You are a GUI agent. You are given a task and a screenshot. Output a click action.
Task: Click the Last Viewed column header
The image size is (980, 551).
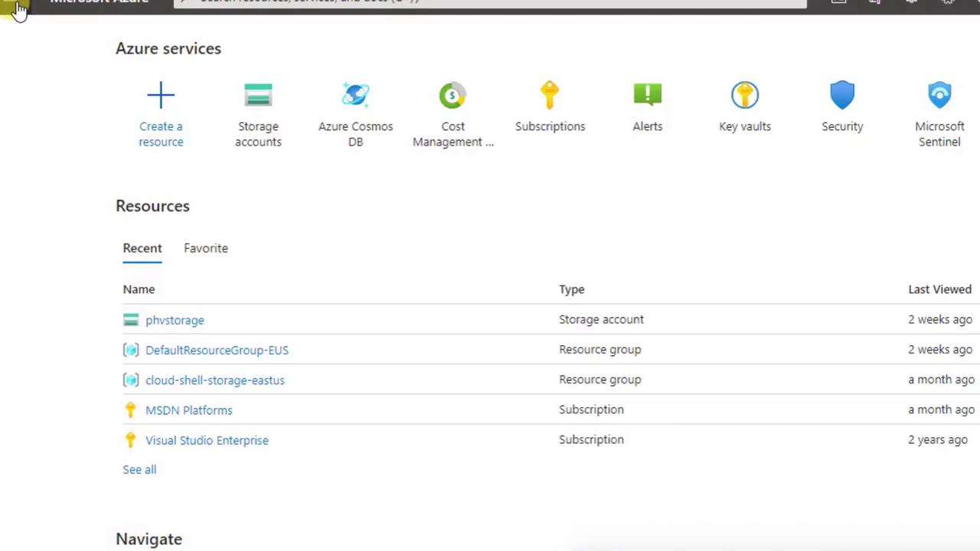tap(939, 289)
